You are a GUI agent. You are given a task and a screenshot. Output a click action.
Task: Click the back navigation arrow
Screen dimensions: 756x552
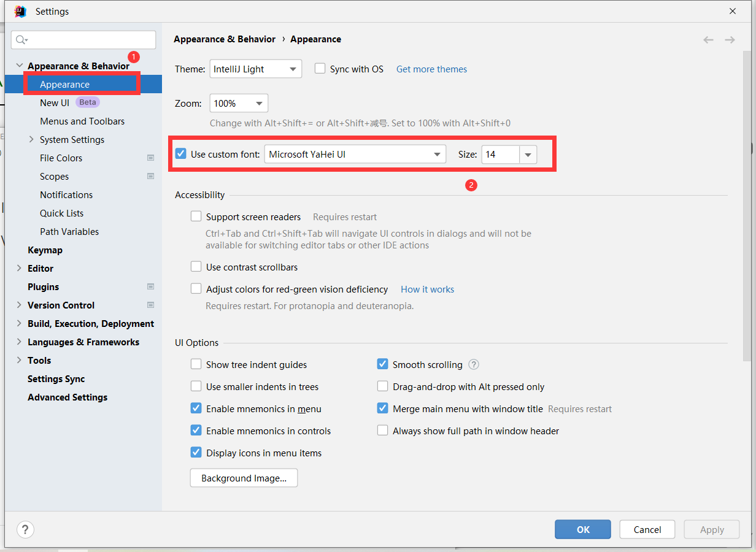708,40
